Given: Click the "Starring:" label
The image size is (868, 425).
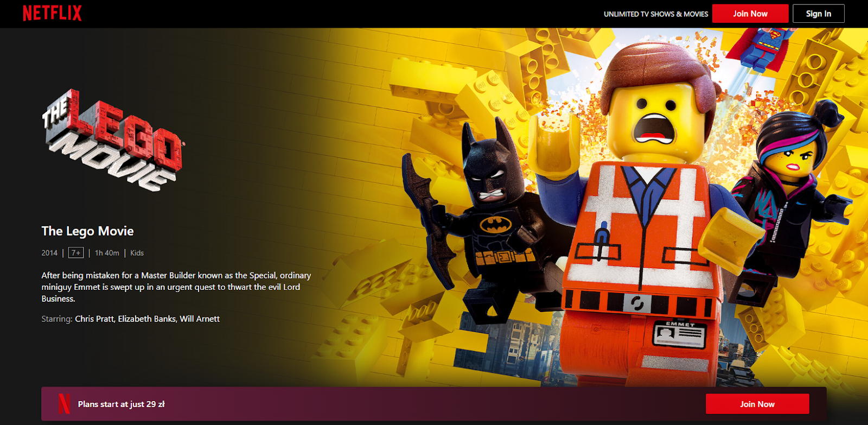Looking at the screenshot, I should [x=57, y=319].
